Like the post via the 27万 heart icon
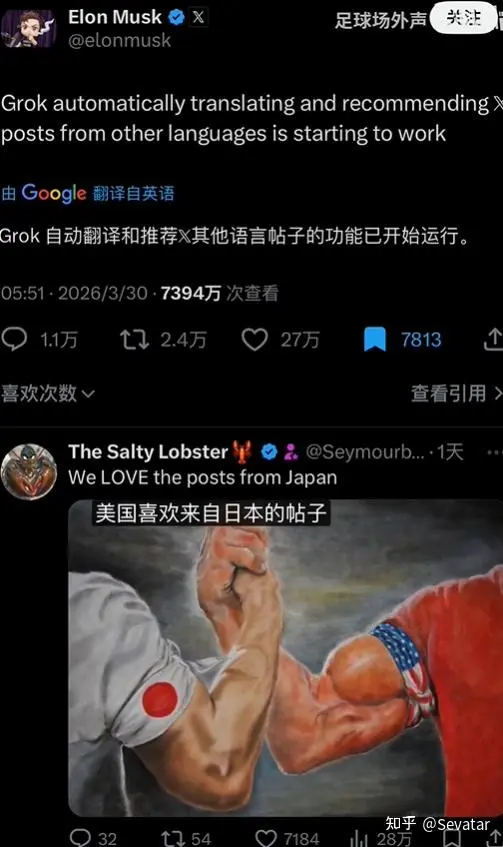 tap(254, 340)
